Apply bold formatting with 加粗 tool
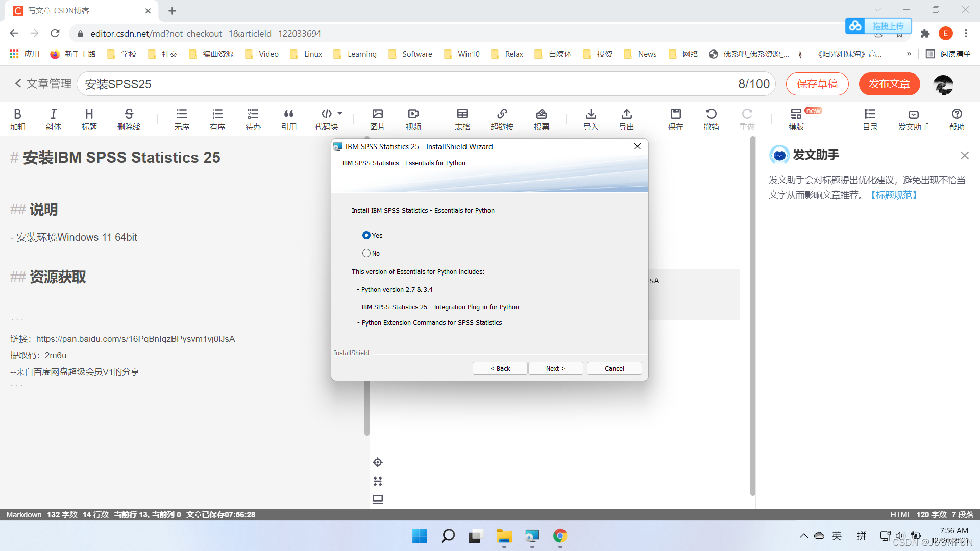This screenshot has height=551, width=980. tap(18, 119)
